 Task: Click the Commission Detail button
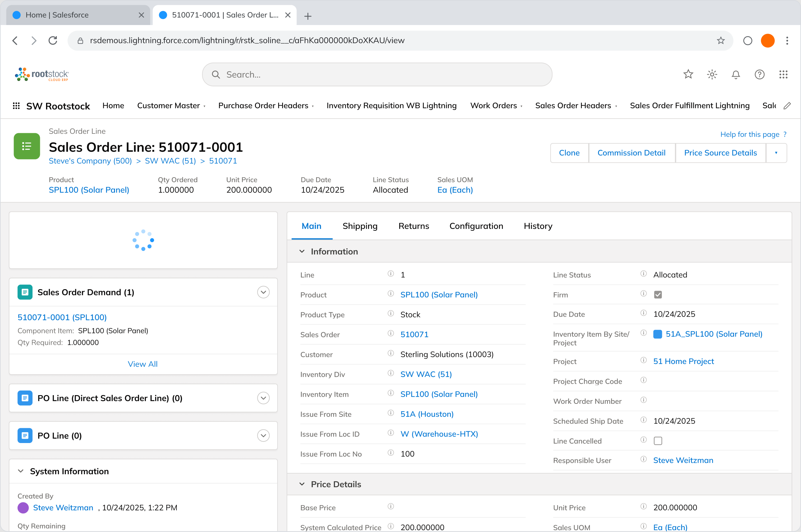631,153
